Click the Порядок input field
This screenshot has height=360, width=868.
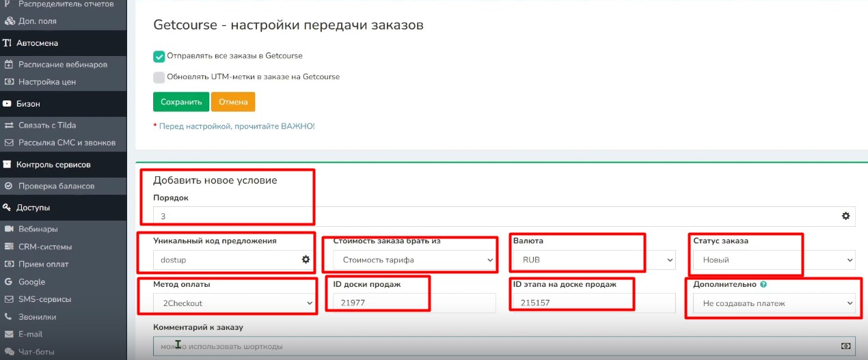tap(504, 216)
